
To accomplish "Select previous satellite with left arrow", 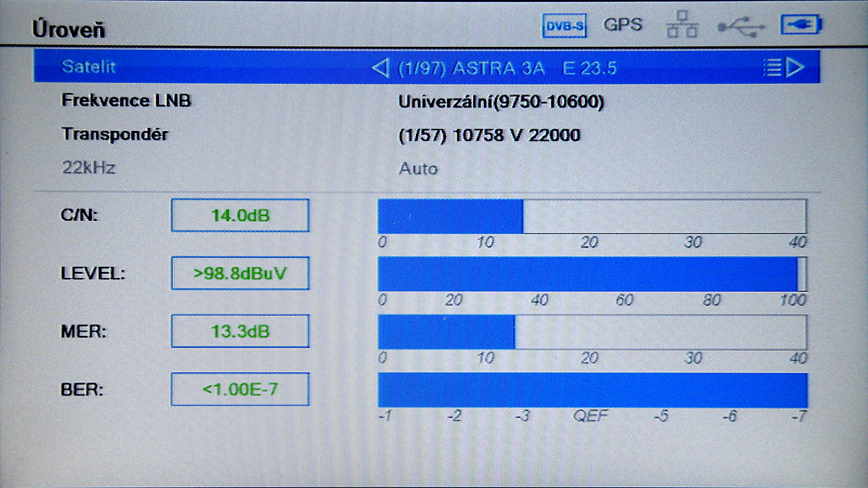I will 380,68.
